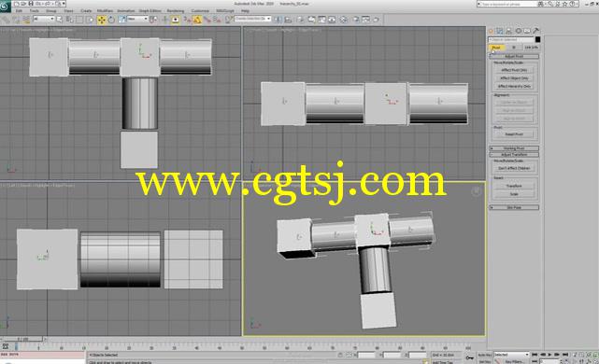Enable Set Key mode
This screenshot has height=364, width=599.
[484, 361]
